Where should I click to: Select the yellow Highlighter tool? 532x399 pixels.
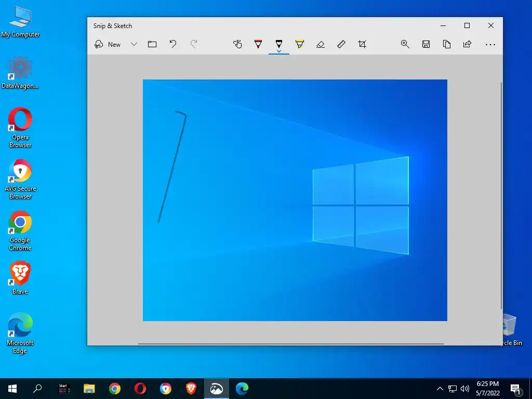click(x=300, y=44)
